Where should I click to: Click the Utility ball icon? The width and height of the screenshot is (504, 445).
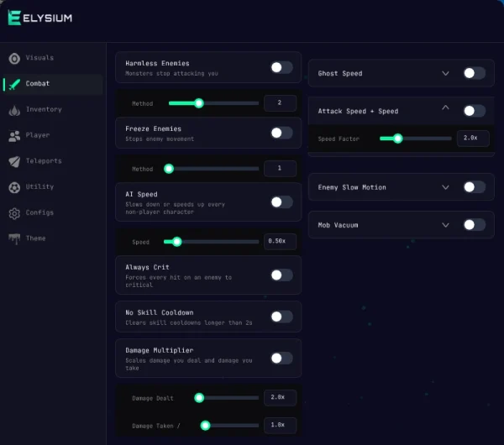tap(14, 187)
